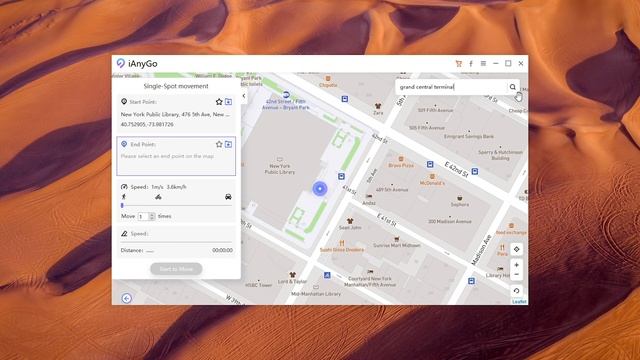Open the hamburger menu in title bar
The height and width of the screenshot is (360, 640).
(x=483, y=64)
